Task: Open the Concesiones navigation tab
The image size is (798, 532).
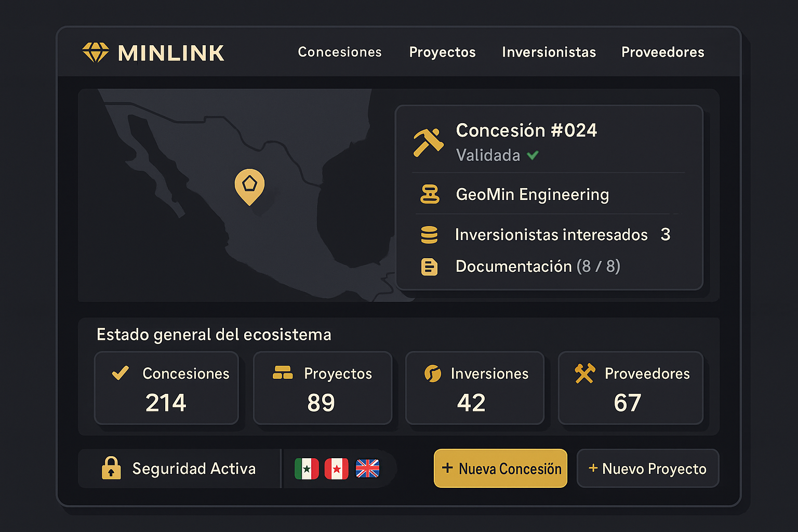Action: (x=340, y=52)
